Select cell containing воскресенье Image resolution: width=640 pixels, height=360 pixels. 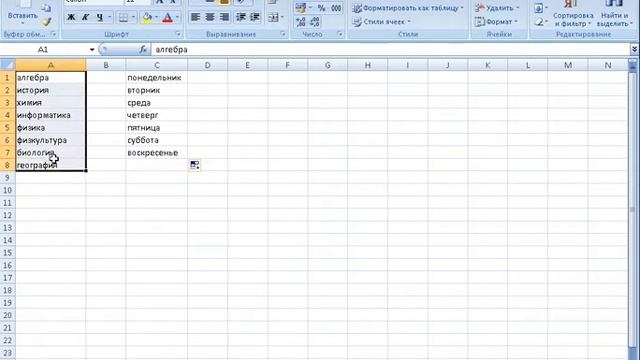coord(157,153)
